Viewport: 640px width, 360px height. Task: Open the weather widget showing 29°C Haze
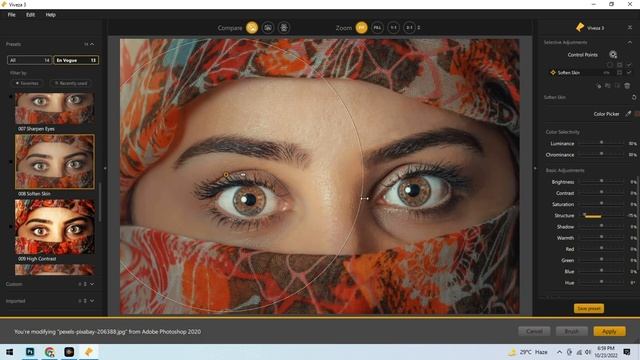(x=528, y=352)
